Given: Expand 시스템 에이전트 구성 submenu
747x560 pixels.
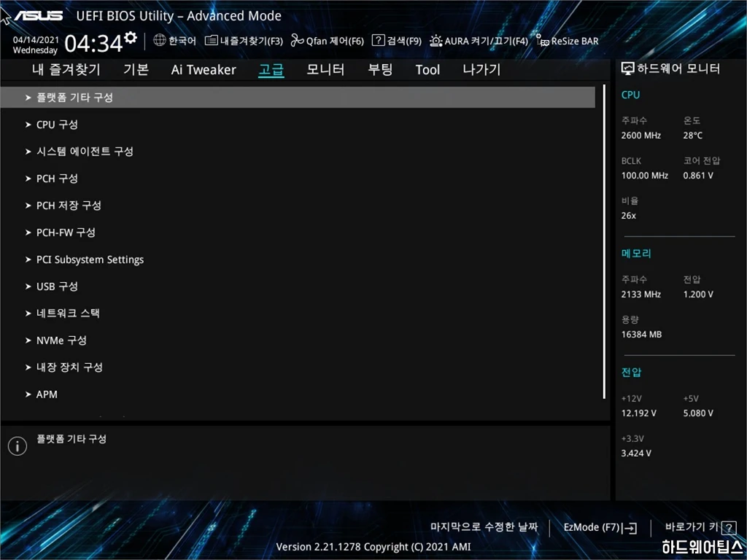Looking at the screenshot, I should (x=298, y=152).
